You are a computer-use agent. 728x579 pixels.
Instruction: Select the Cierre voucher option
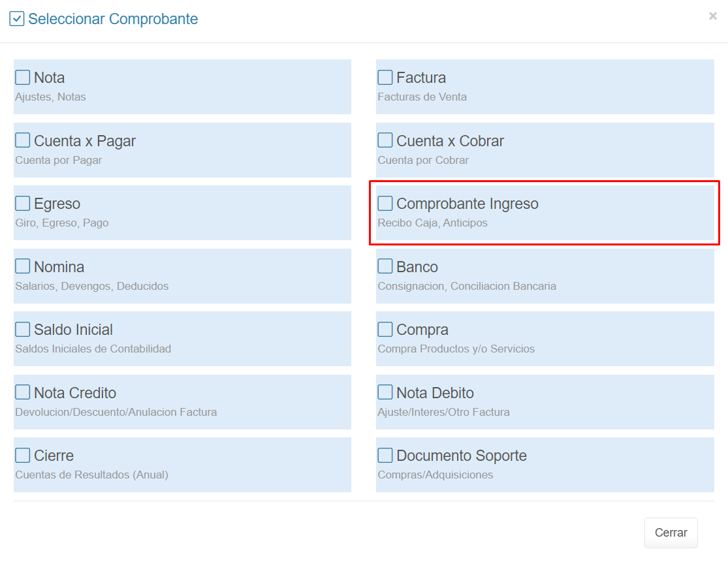[54, 456]
